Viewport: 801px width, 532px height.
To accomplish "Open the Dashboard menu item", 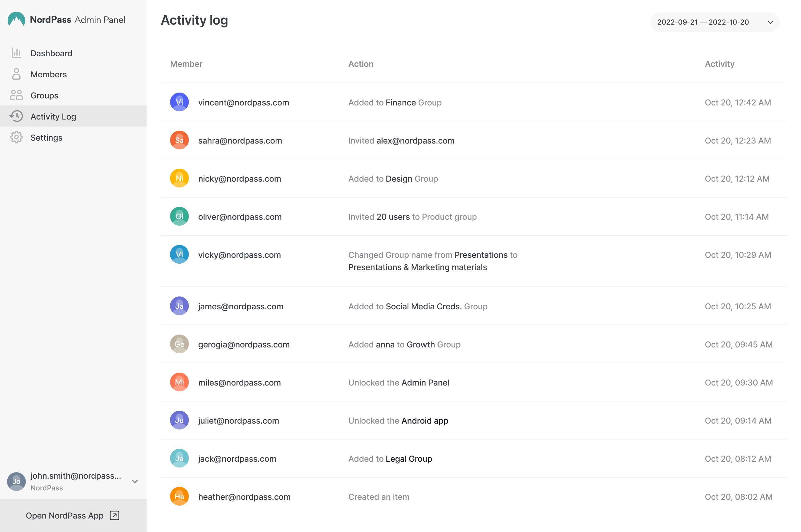I will (x=51, y=53).
